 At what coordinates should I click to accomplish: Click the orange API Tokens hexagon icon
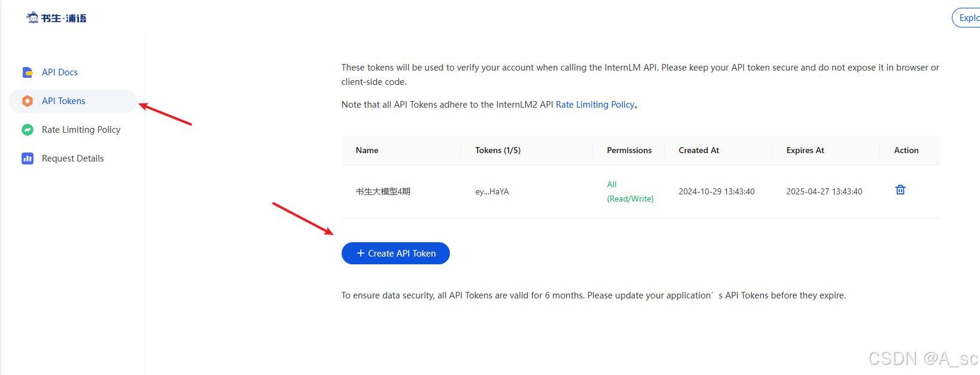28,101
